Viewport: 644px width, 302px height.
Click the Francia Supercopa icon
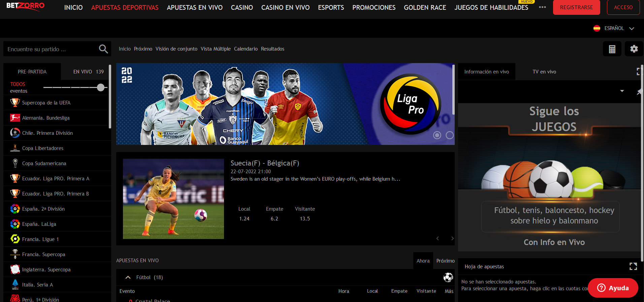[x=15, y=254]
